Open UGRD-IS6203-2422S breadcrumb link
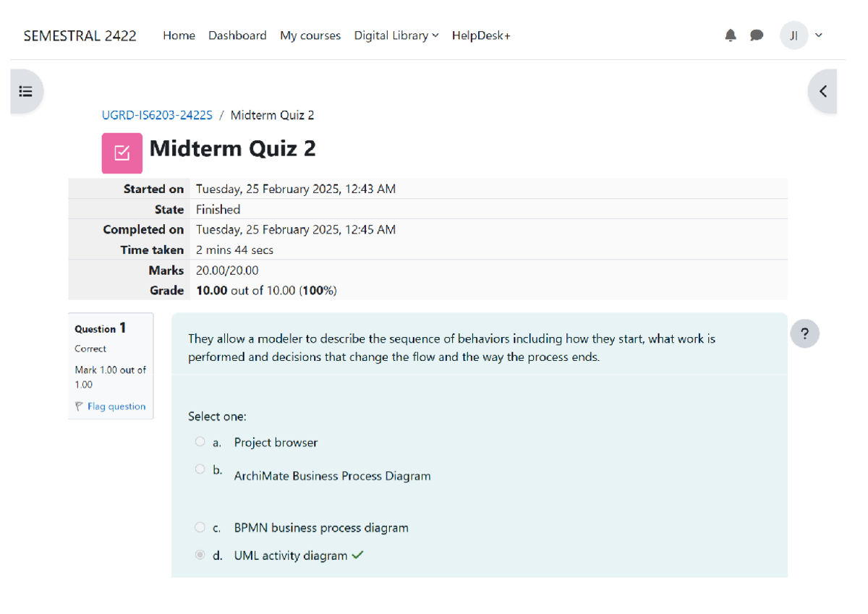Image resolution: width=868 pixels, height=614 pixels. pyautogui.click(x=157, y=115)
